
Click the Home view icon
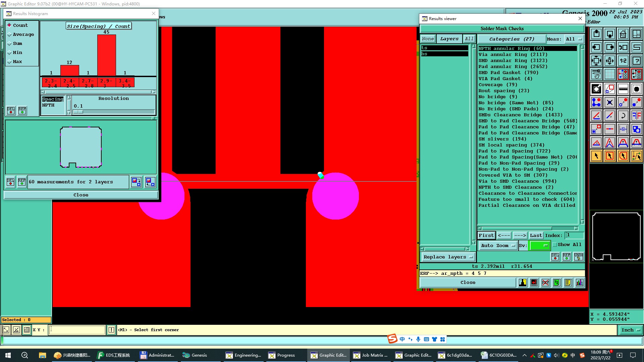coord(623,34)
